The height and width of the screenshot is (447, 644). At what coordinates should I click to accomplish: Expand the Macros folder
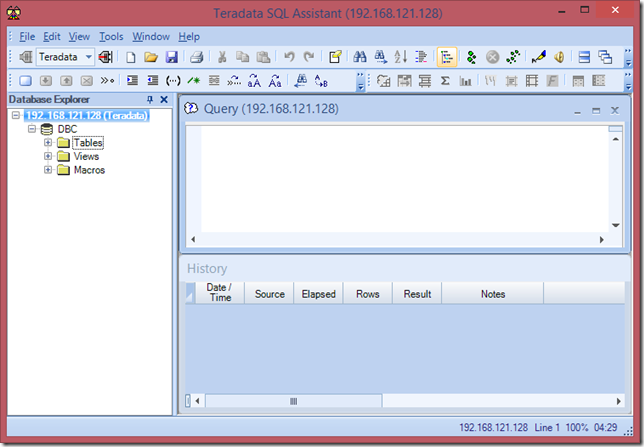(48, 170)
